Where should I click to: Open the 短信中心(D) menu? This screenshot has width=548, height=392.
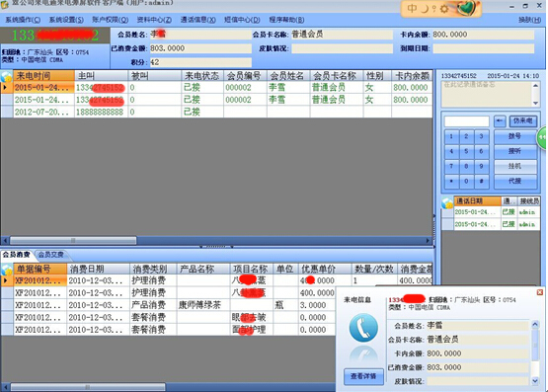pos(242,20)
